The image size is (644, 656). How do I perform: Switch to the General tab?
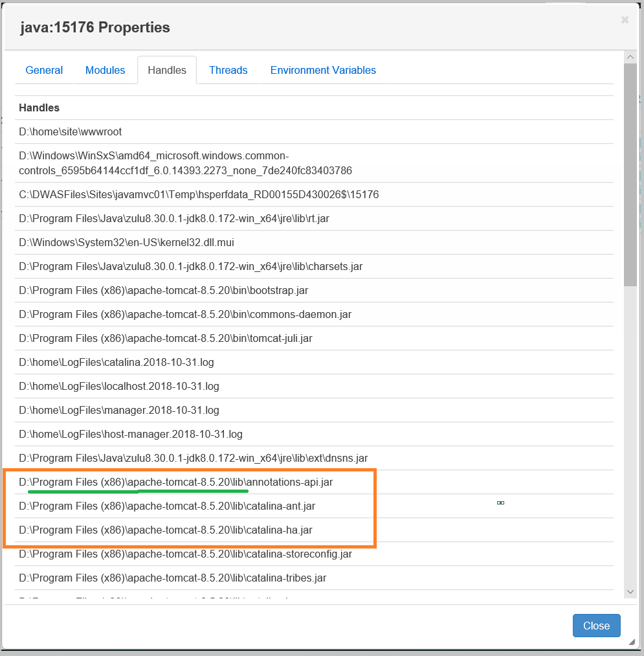tap(44, 70)
